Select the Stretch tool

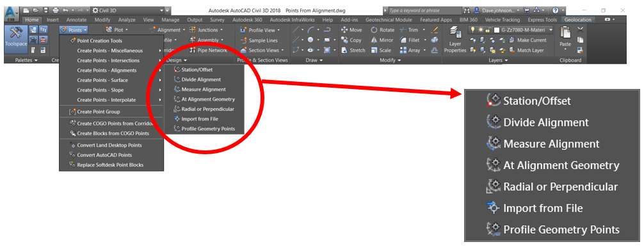(353, 50)
